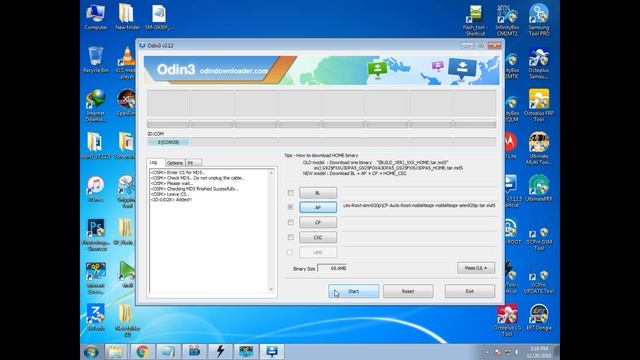Screen dimensions: 640x360
Task: Open GCPro UPDATE Tool shortcut
Action: (x=539, y=282)
